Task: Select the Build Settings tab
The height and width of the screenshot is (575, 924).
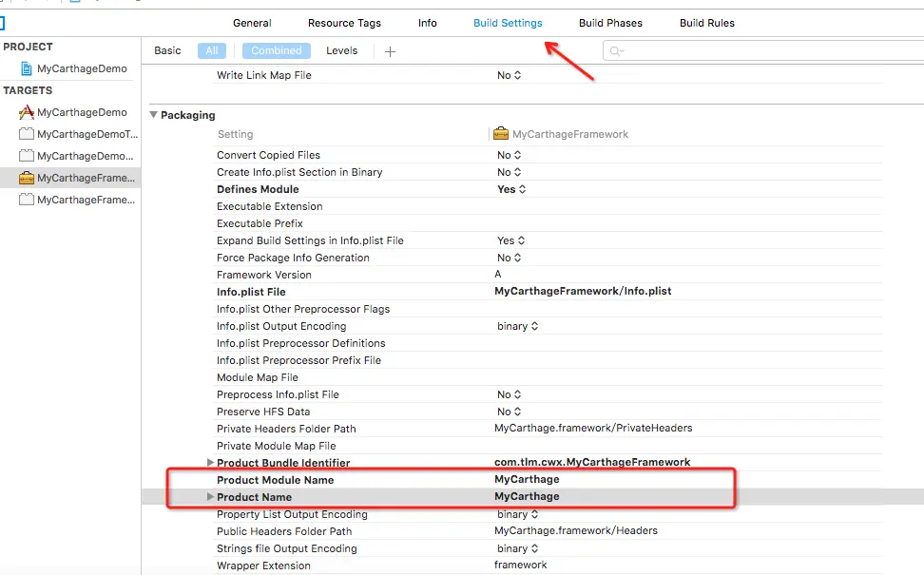Action: pyautogui.click(x=508, y=23)
